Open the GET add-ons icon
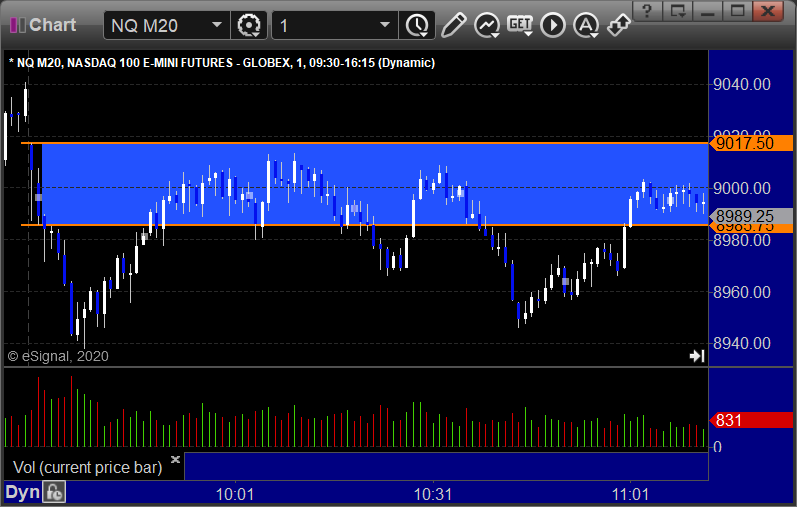Screen dimensions: 797x507 520,25
